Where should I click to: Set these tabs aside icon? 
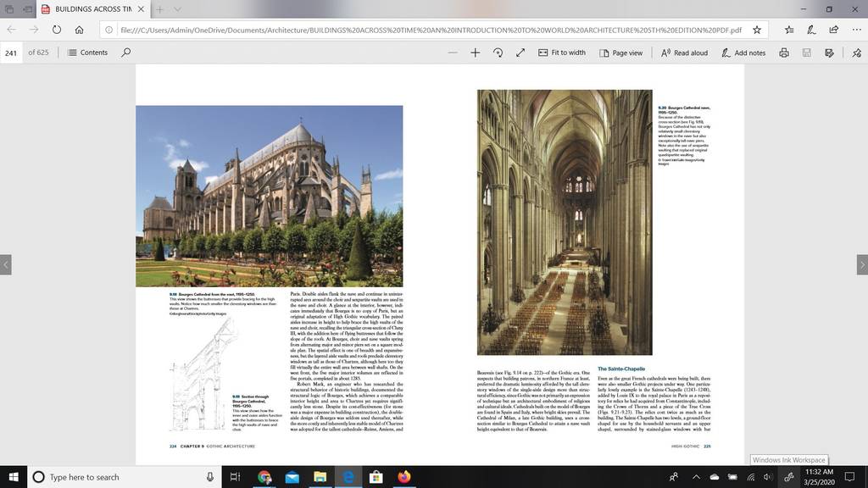(27, 8)
